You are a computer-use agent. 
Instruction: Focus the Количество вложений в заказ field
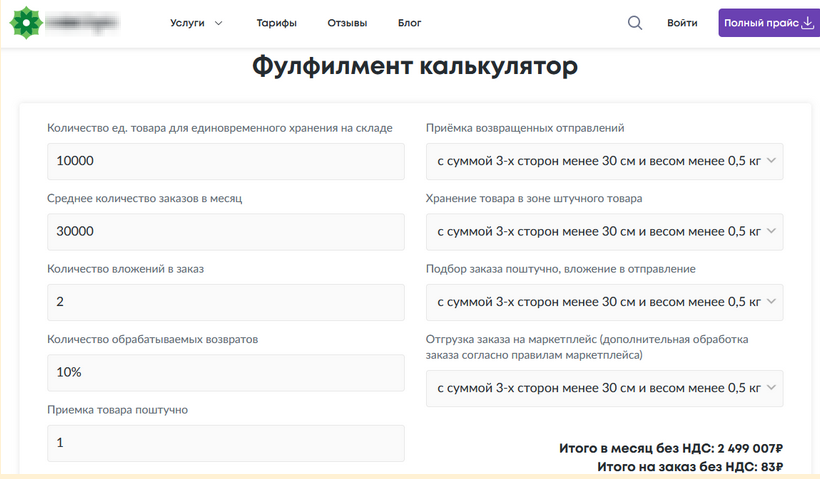225,302
